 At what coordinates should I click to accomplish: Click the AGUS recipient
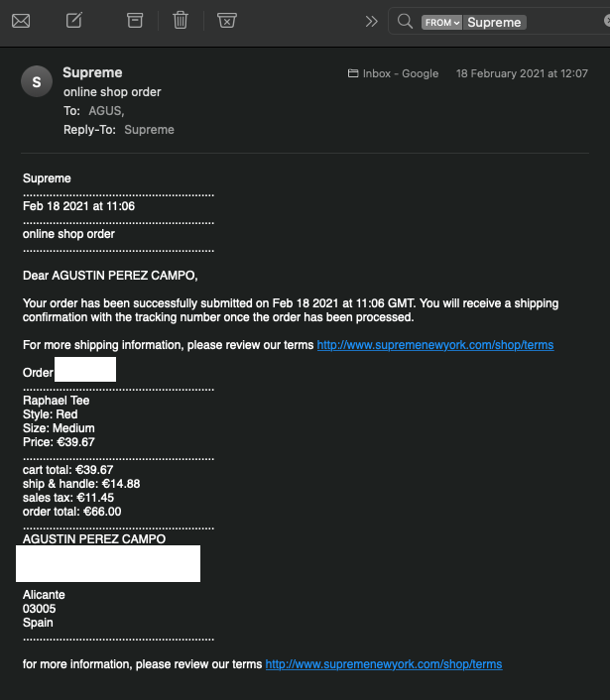[106, 111]
